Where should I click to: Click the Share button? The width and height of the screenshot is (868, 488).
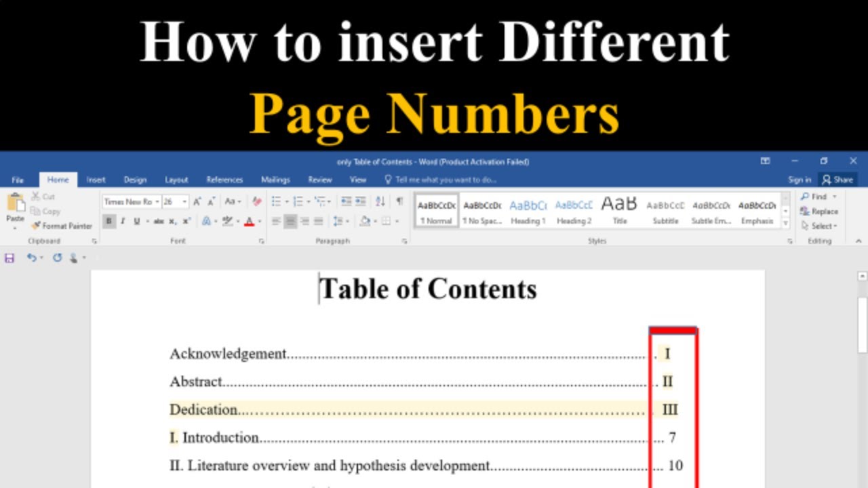(x=837, y=180)
